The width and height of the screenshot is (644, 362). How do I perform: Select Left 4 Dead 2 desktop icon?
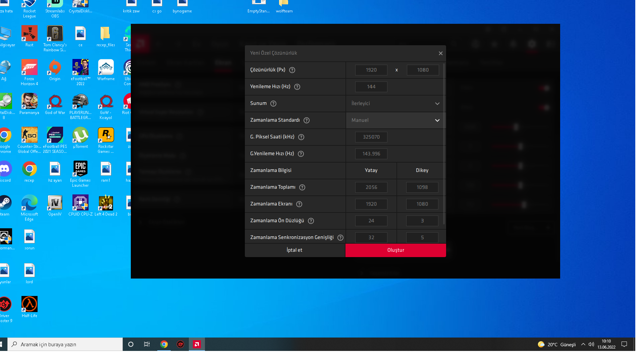coord(106,205)
